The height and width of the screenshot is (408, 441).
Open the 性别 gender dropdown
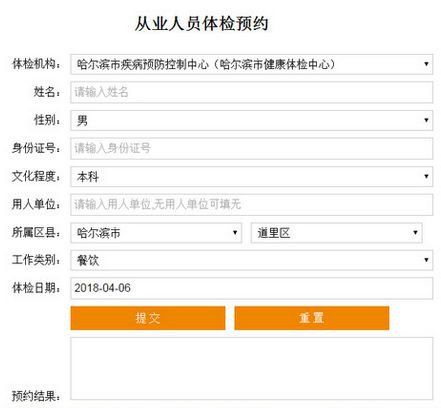pyautogui.click(x=251, y=120)
